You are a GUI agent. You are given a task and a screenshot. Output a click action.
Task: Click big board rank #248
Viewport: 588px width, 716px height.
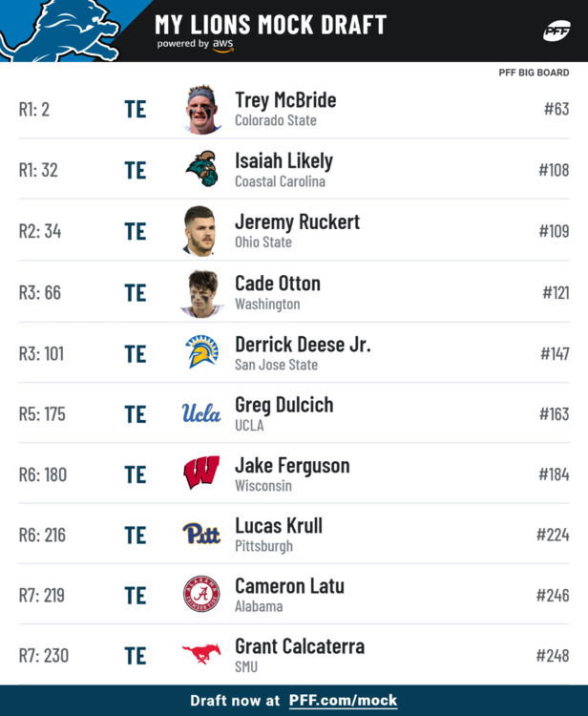552,656
